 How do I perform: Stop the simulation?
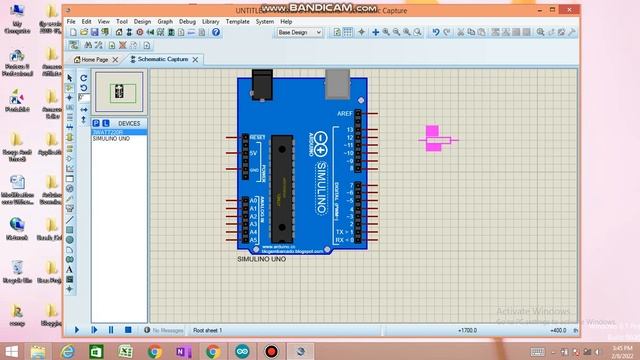pos(128,330)
